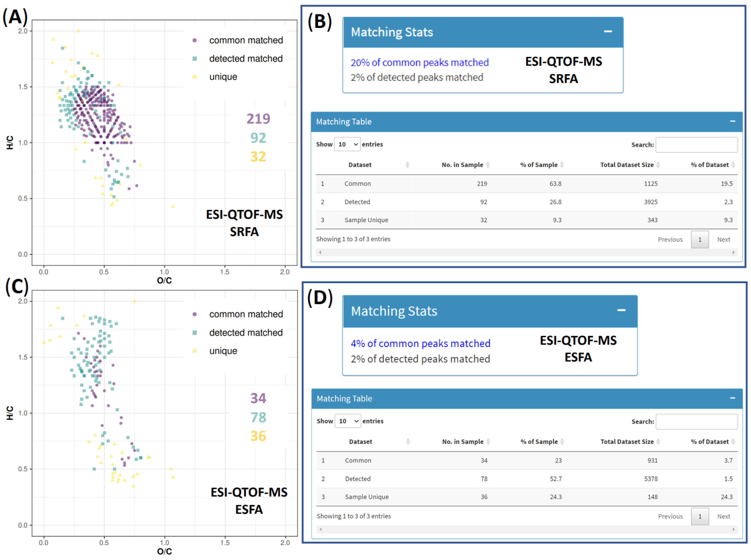Select page 1 button in panel B table
Viewport: 751px width, 560px height.
tap(700, 240)
